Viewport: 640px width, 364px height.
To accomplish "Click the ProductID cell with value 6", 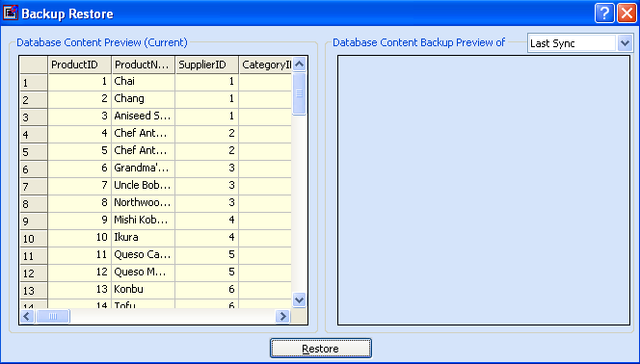I will (x=80, y=169).
